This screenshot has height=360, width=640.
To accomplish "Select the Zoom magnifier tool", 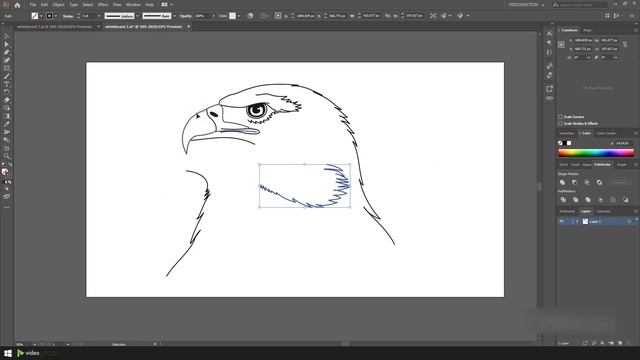I will pos(7,156).
